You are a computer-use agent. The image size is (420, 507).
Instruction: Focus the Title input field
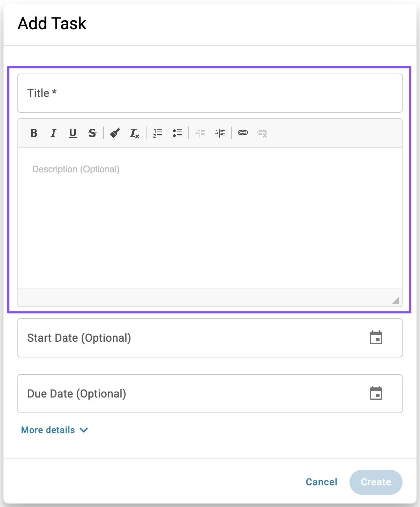pos(209,93)
